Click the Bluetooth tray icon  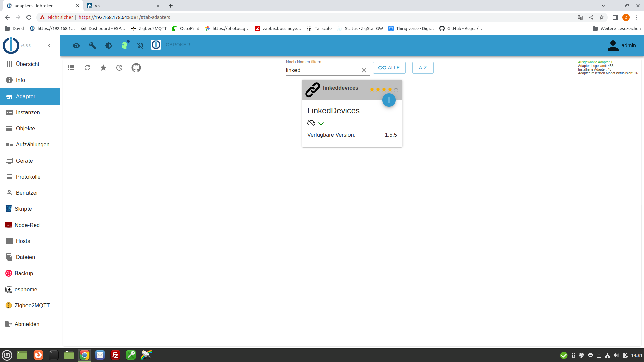click(x=573, y=355)
